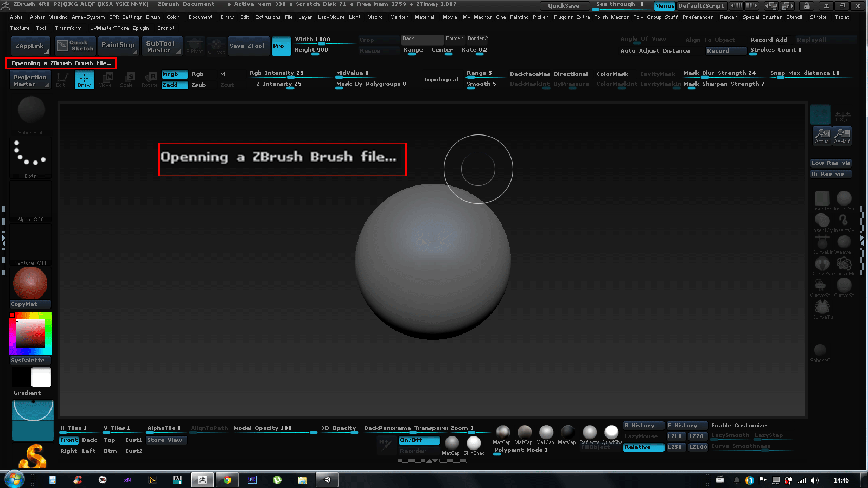Click the Save ZTool button
868x488 pixels.
[247, 46]
